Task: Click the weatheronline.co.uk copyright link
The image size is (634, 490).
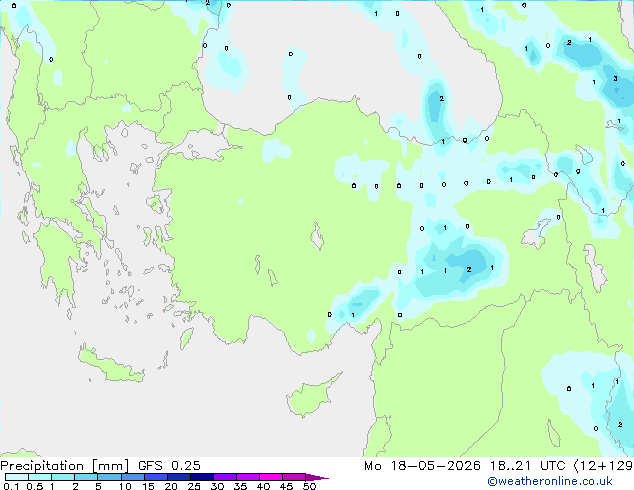Action: click(x=550, y=481)
